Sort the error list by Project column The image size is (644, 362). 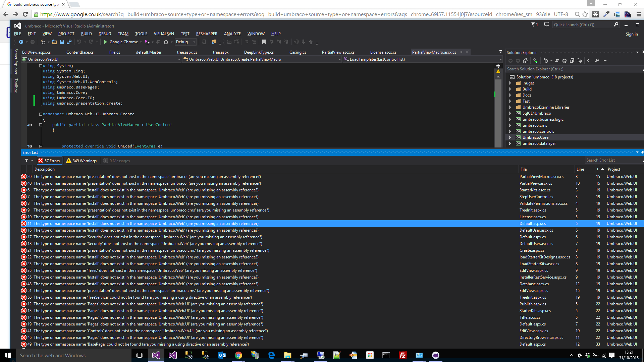tap(614, 169)
